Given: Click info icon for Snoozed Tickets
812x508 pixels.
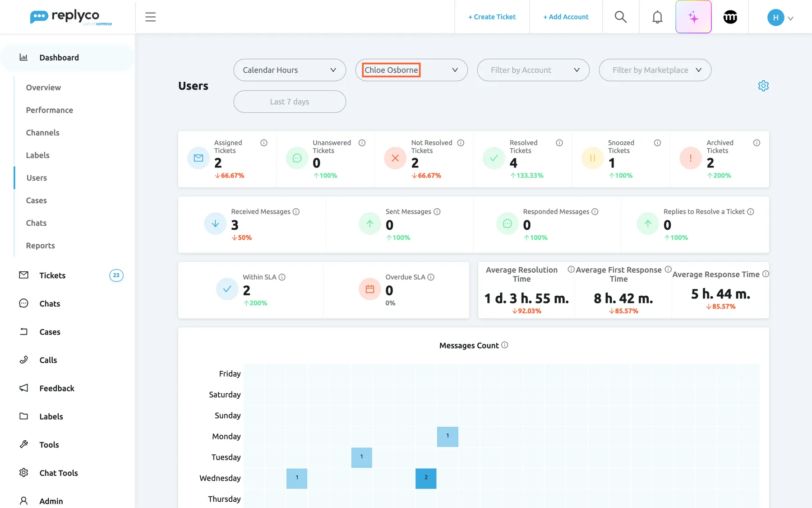Looking at the screenshot, I should 657,143.
